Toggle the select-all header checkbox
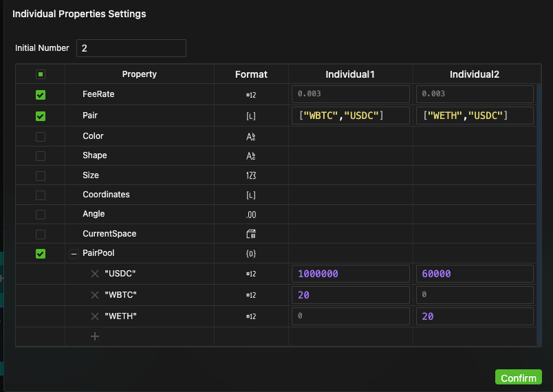The height and width of the screenshot is (392, 553). tap(41, 74)
